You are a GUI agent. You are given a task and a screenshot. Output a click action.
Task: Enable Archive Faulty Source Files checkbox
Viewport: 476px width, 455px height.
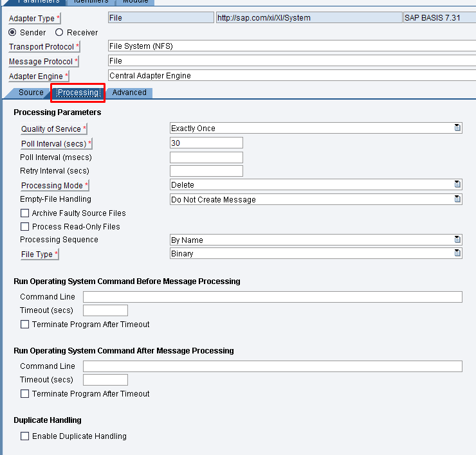pos(25,213)
